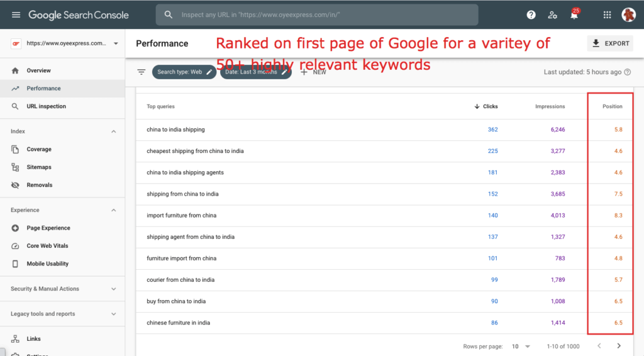644x356 pixels.
Task: Click the Help question mark icon
Action: (x=531, y=14)
